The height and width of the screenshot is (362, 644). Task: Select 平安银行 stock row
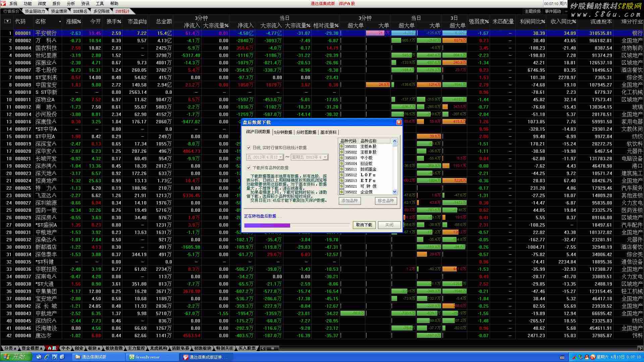pyautogui.click(x=322, y=33)
